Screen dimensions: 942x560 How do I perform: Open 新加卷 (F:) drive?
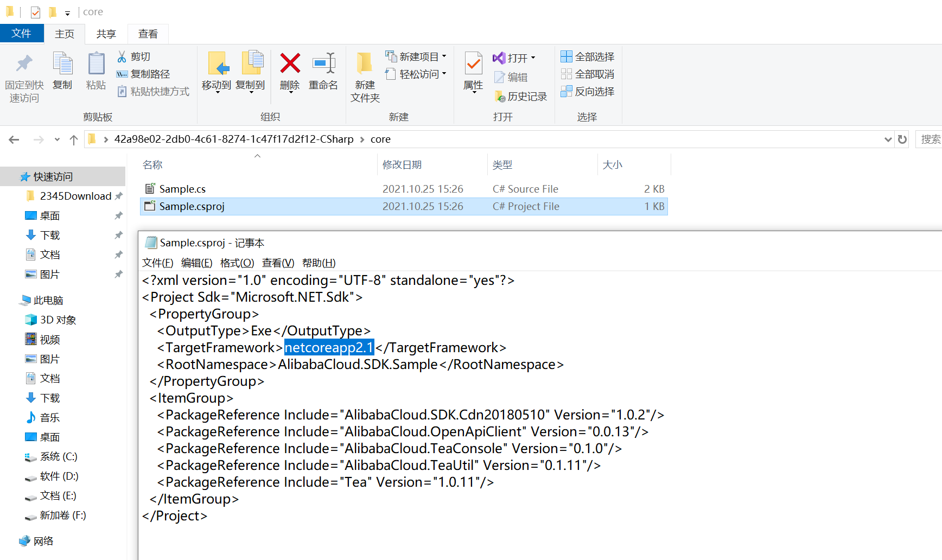coord(56,515)
